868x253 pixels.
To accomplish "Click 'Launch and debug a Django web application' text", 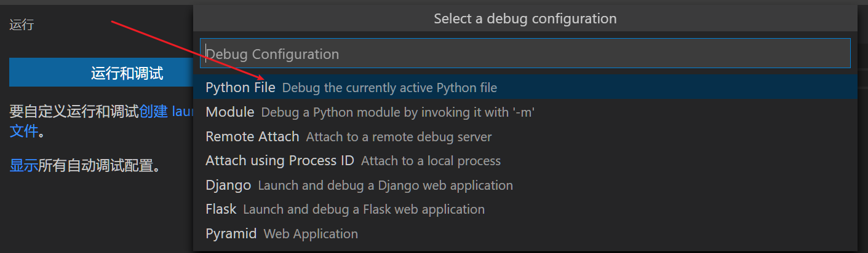I will 385,185.
